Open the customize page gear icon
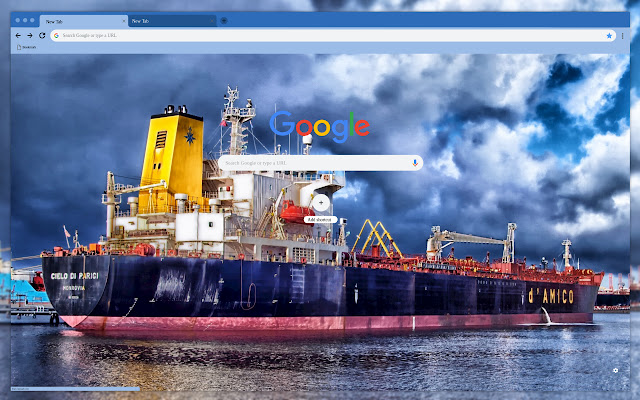640x400 pixels. [615, 370]
